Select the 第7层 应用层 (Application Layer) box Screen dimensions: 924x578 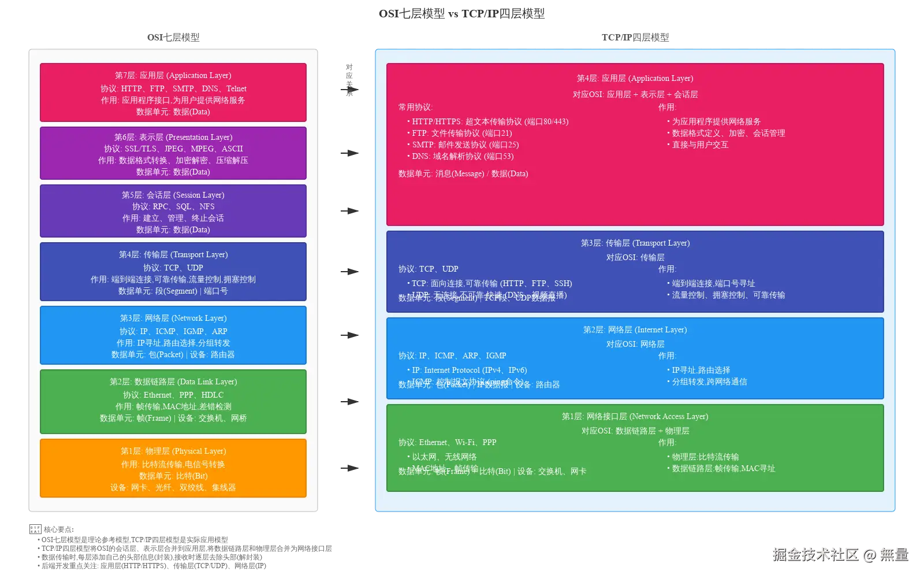click(173, 92)
